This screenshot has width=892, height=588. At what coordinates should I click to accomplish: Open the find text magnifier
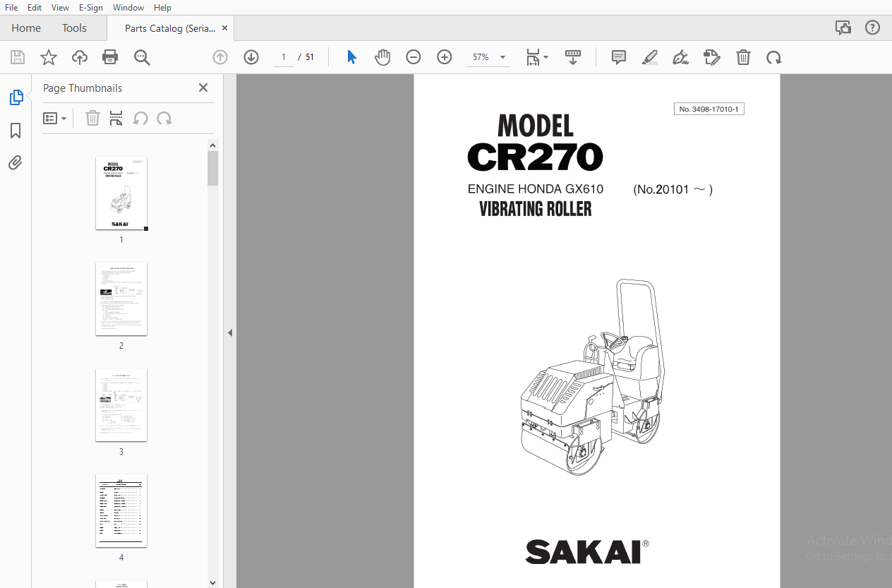[x=142, y=57]
